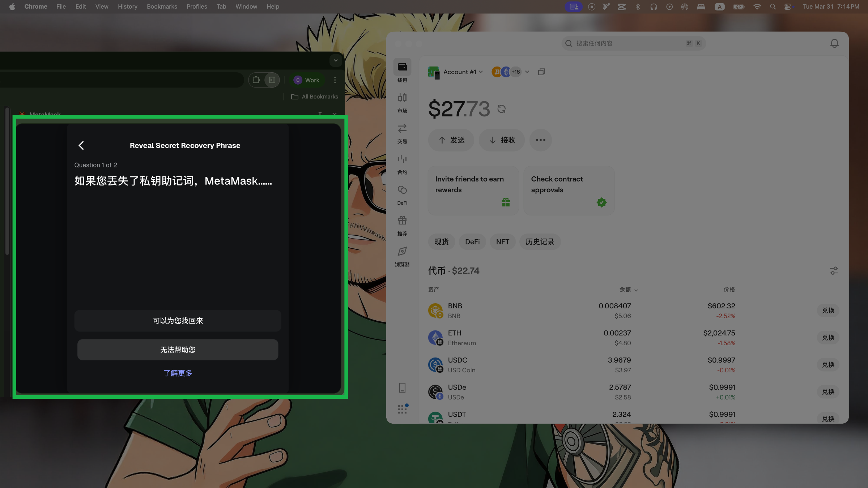Open the Bookmarks menu in menu bar
This screenshot has height=488, width=868.
(162, 7)
